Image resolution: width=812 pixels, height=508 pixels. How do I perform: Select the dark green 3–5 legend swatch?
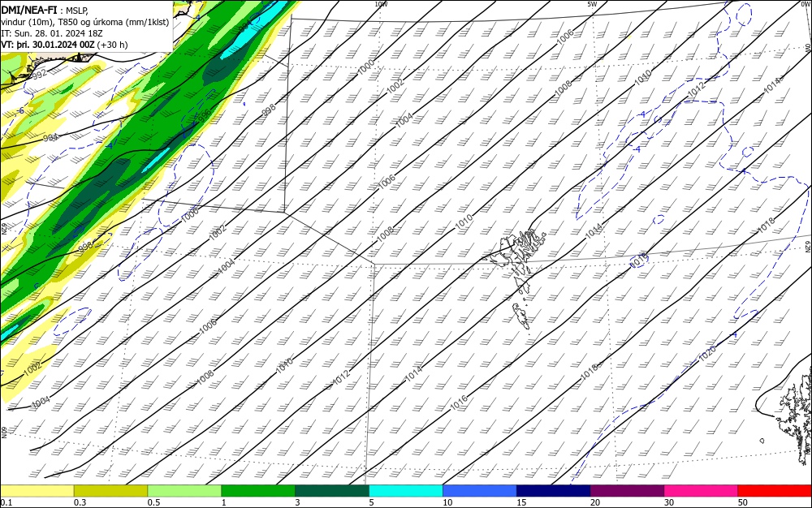point(332,491)
